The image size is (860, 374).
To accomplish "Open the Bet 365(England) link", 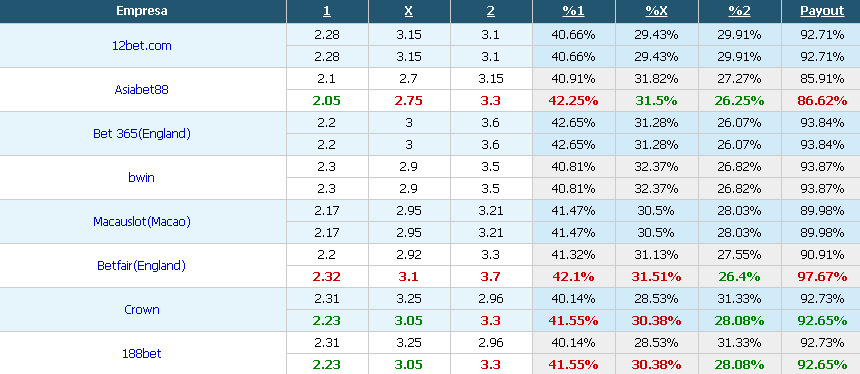I will coord(142,134).
